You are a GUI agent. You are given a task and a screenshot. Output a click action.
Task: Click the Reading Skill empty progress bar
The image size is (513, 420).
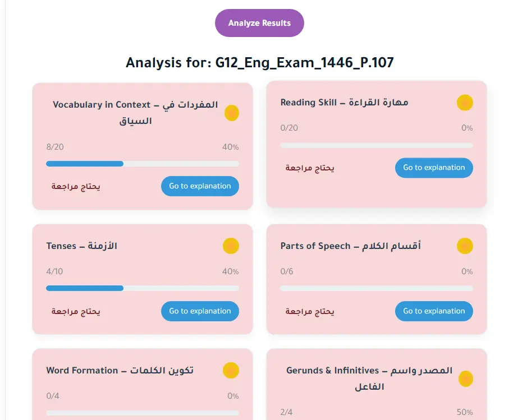point(376,145)
